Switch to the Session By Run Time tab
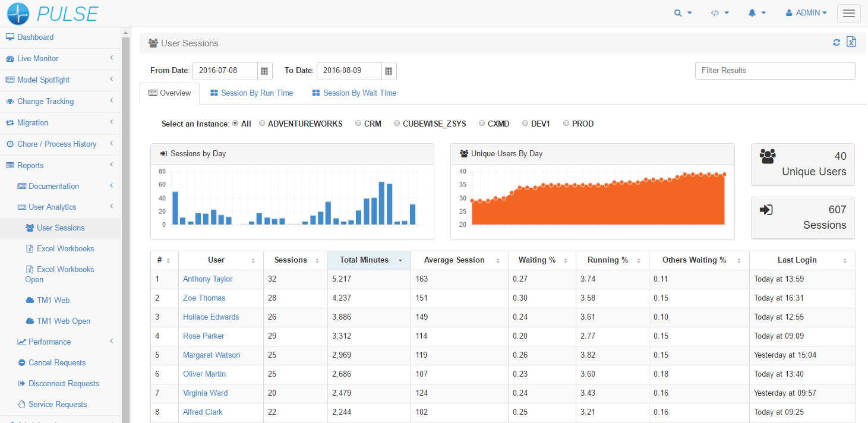This screenshot has width=868, height=423. [251, 93]
